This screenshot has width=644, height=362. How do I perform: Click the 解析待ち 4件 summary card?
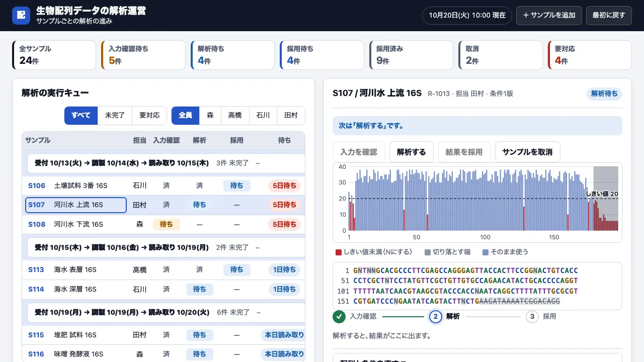[232, 55]
